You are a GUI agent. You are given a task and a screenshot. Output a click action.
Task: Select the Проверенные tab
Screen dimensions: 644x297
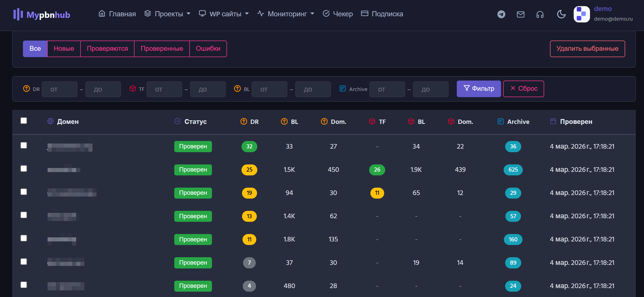162,49
